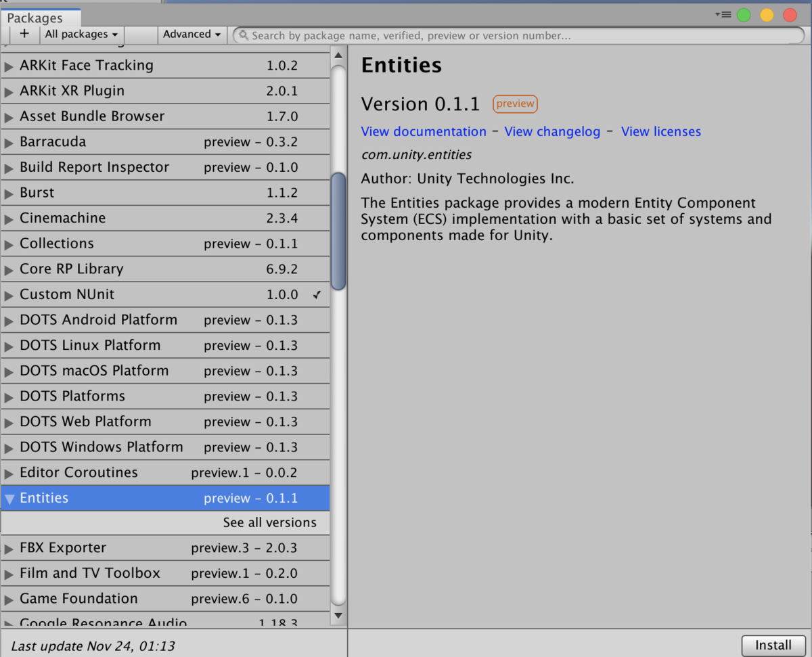
Task: Expand Film and TV Toolbox arrow
Action: click(9, 574)
